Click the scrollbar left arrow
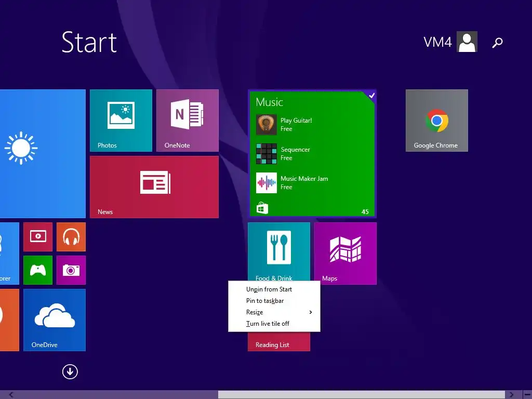Screen dimensions: 532x399 [11, 395]
